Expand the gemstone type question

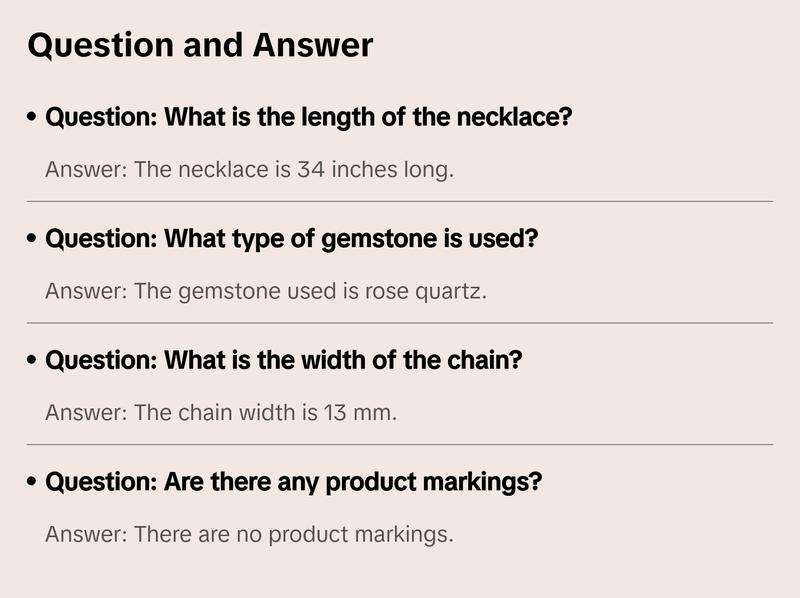tap(292, 239)
